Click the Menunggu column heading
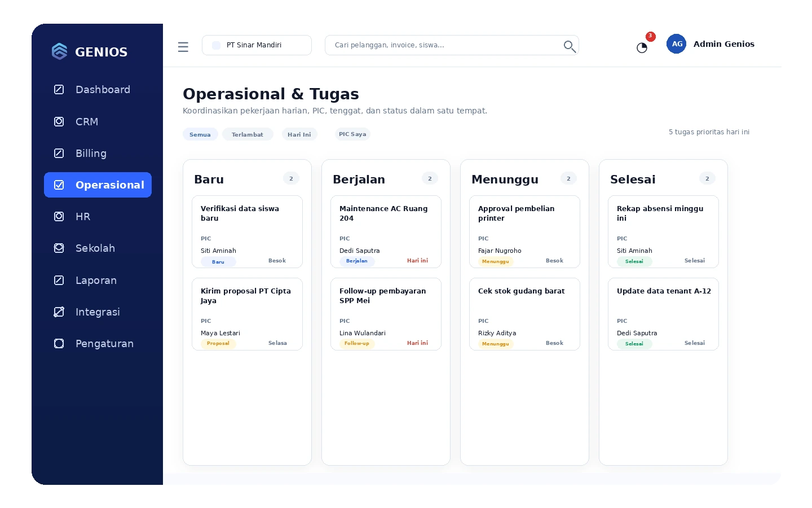The width and height of the screenshot is (812, 508). [505, 179]
